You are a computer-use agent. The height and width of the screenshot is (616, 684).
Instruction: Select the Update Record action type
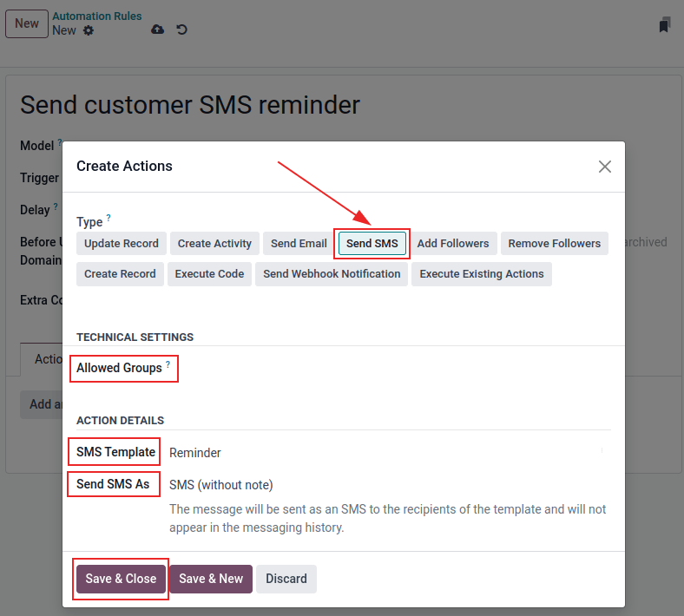pos(122,244)
